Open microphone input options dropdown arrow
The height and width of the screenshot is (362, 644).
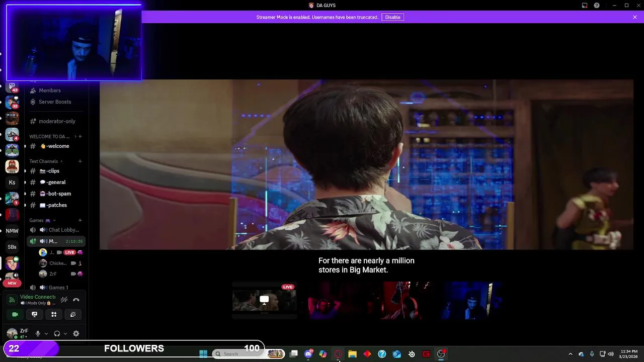(46, 334)
